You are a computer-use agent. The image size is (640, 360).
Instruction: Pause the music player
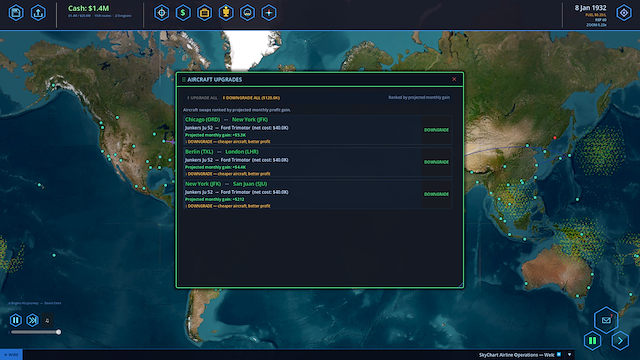pos(16,320)
